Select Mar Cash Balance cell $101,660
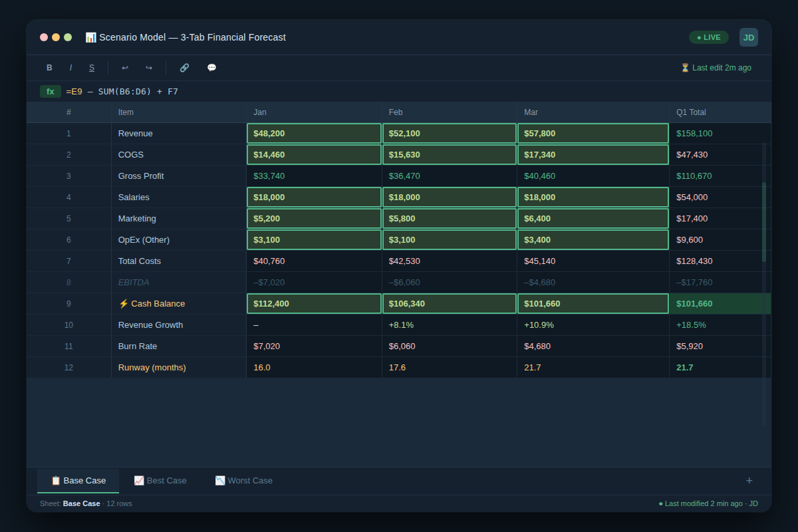Image resolution: width=798 pixels, height=532 pixels. tap(593, 304)
